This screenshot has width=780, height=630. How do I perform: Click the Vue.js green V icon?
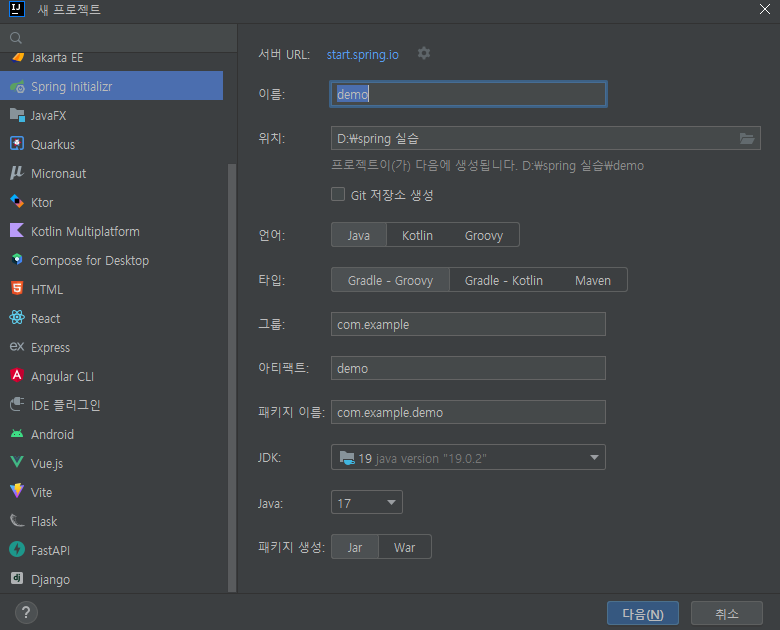17,462
